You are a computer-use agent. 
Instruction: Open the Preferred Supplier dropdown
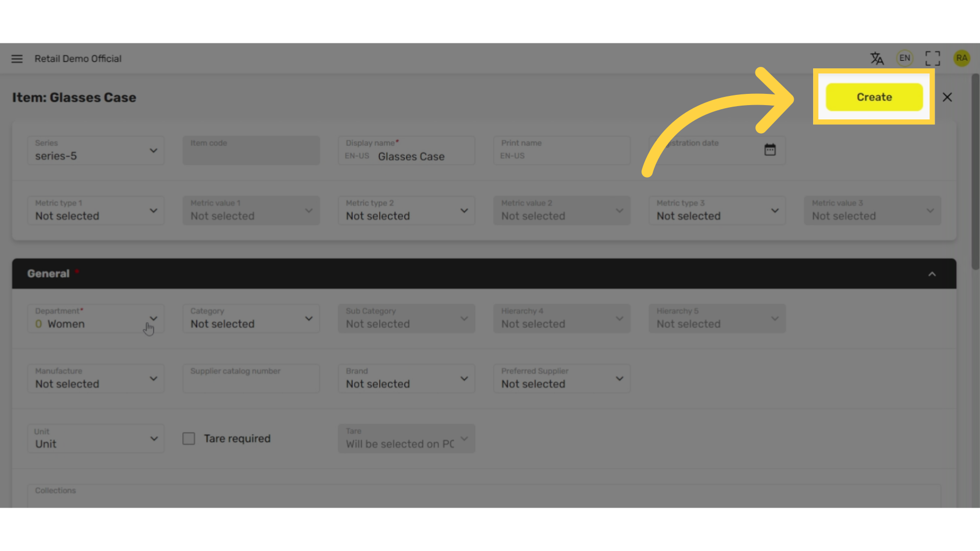click(562, 379)
